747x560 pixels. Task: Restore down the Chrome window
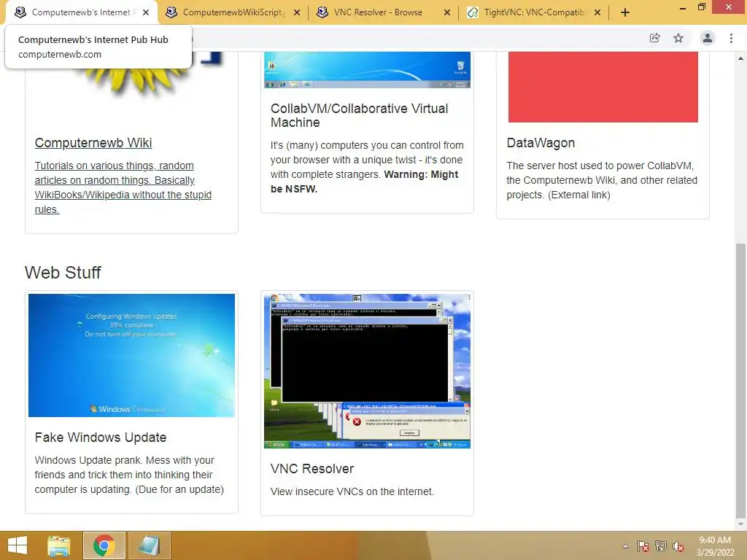pos(701,7)
